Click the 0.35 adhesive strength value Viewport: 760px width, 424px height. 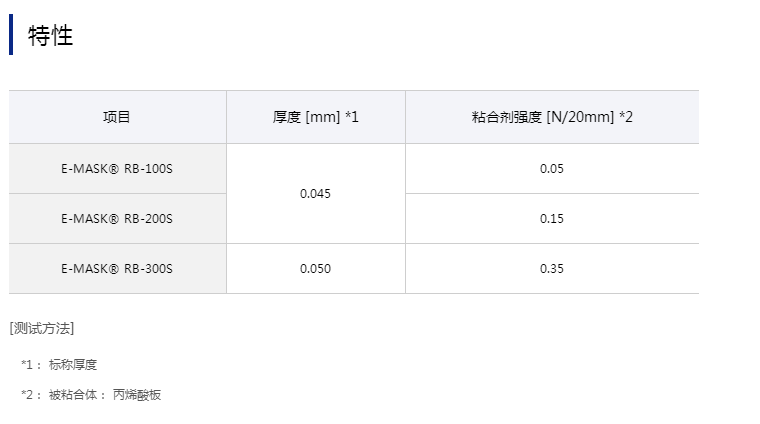tap(551, 268)
